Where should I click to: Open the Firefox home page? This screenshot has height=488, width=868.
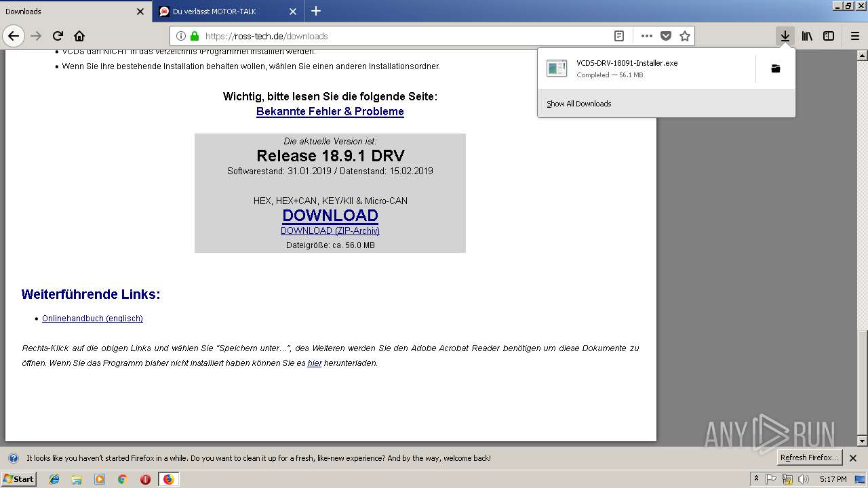(79, 36)
